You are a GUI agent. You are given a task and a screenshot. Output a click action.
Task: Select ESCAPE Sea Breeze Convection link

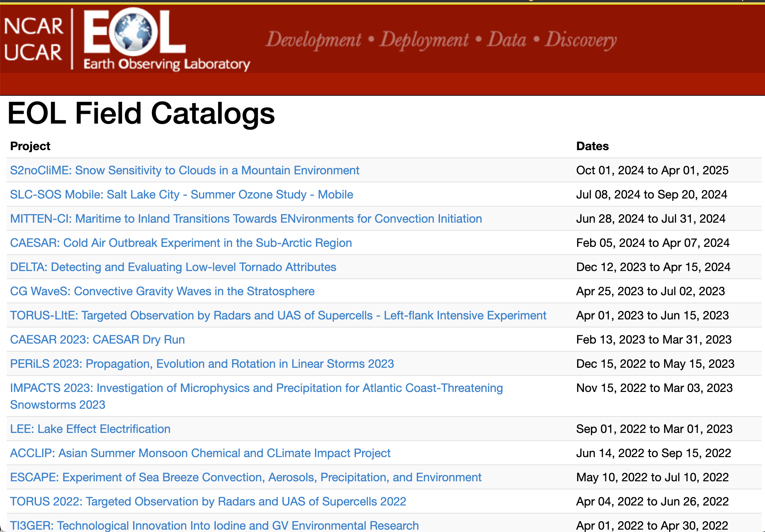tap(246, 477)
